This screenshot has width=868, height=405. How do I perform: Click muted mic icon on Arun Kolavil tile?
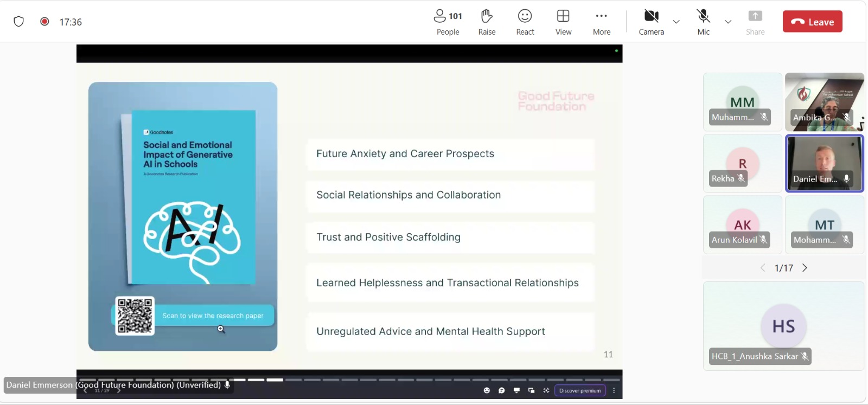(x=763, y=240)
